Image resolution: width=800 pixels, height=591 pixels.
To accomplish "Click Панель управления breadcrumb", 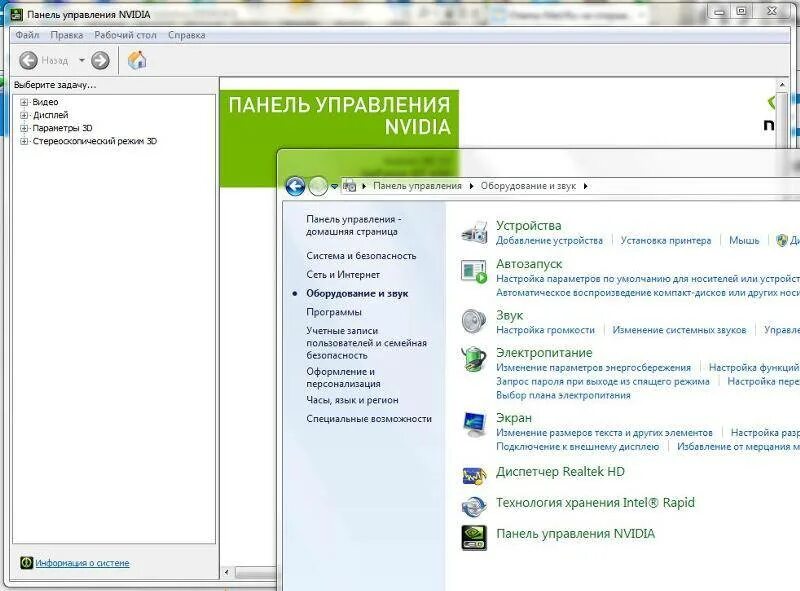I will coord(417,186).
